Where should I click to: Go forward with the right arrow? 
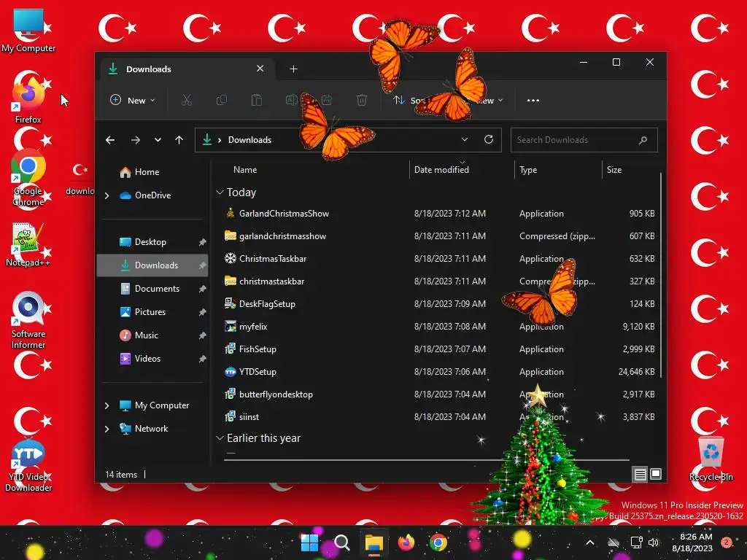tap(135, 140)
